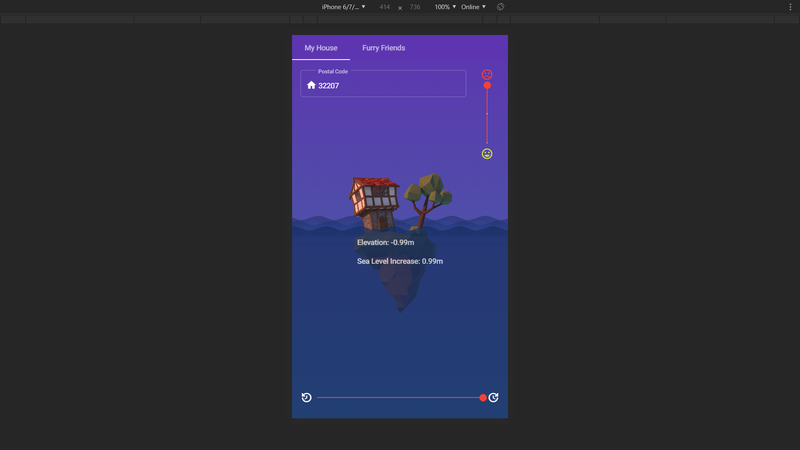This screenshot has height=450, width=800.
Task: Click the forward time icon
Action: pos(494,398)
